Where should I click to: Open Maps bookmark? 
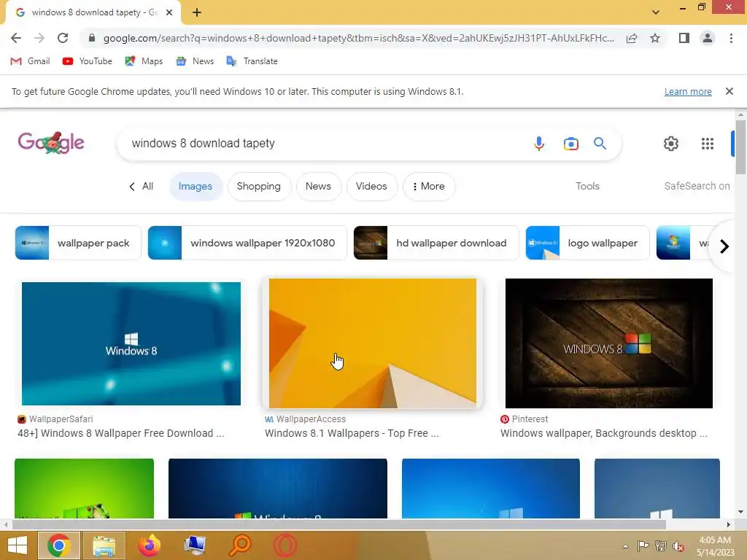(144, 61)
